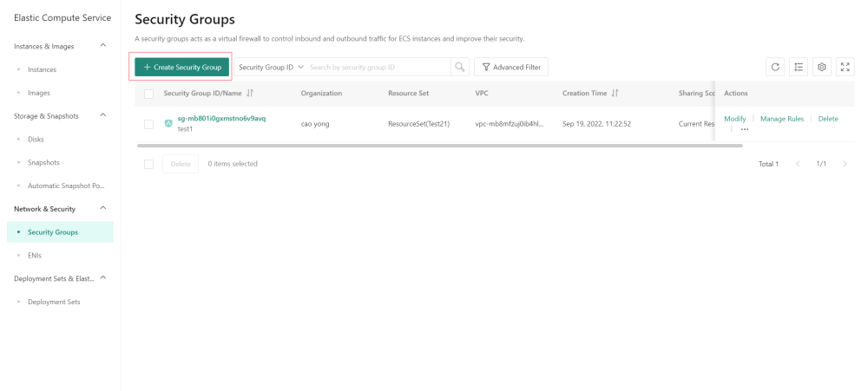
Task: Sort by Creation Time arrows
Action: pos(615,94)
